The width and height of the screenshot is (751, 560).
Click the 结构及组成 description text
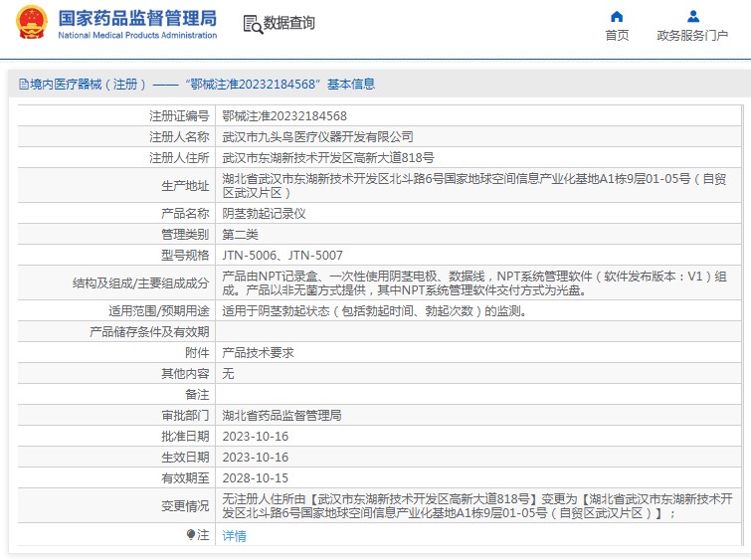(474, 283)
